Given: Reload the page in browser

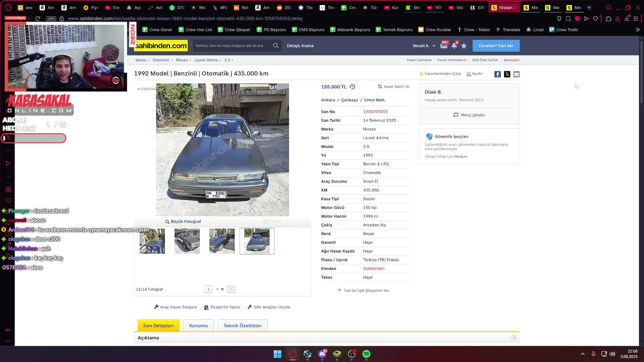Looking at the screenshot, I should 37,19.
